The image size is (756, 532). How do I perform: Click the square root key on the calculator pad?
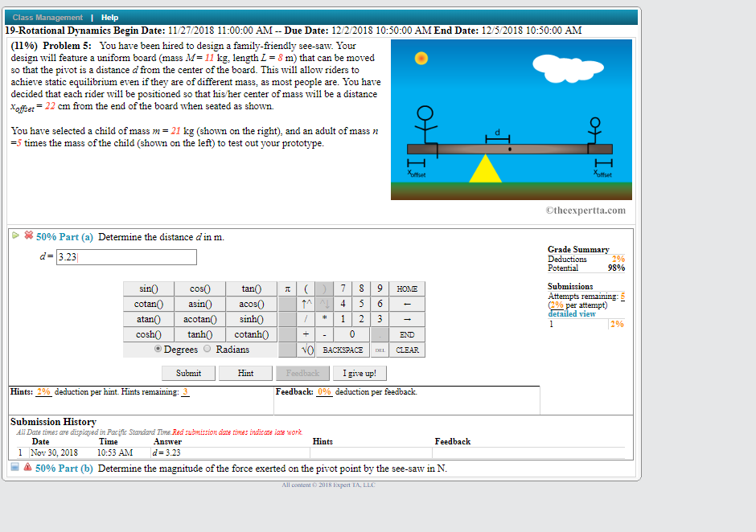coord(306,350)
